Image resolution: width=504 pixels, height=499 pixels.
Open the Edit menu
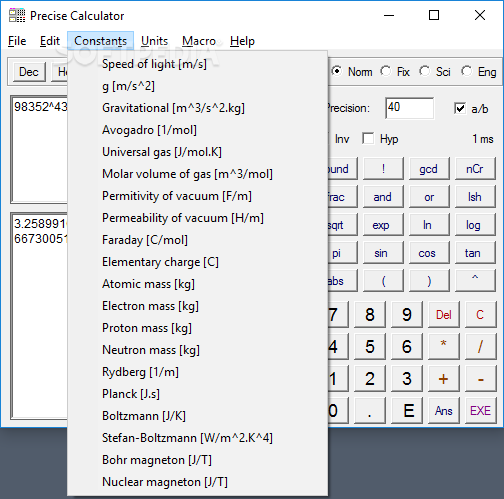click(50, 41)
